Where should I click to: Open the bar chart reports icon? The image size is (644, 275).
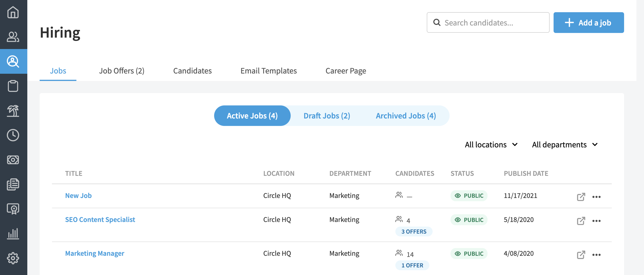(x=13, y=234)
